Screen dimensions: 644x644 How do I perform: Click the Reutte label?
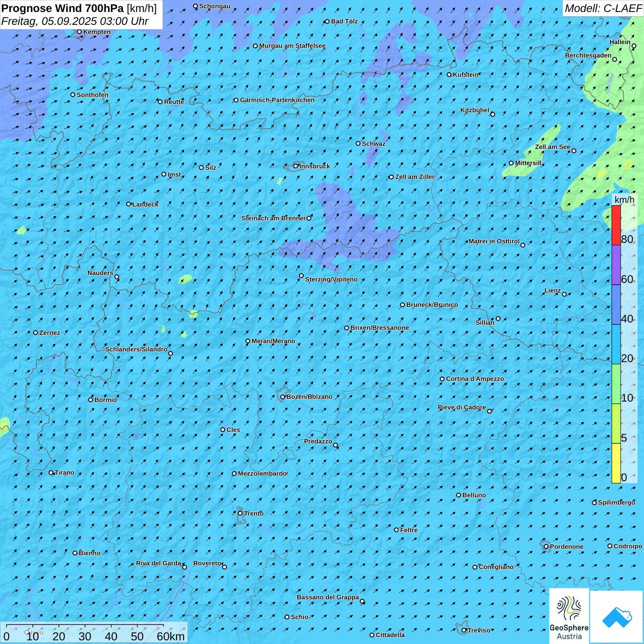point(174,102)
